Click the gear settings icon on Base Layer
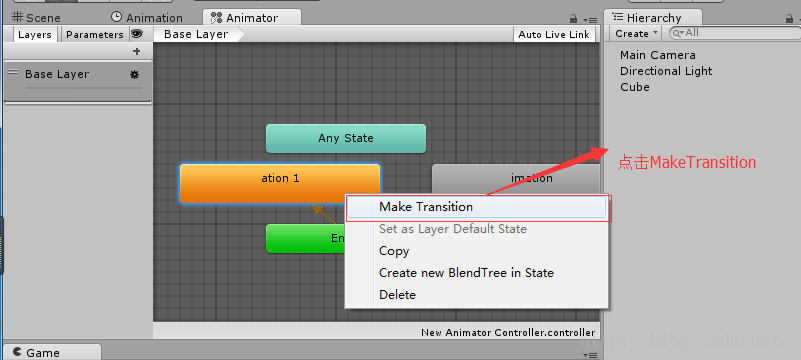Viewport: 801px width, 360px height. [x=134, y=75]
